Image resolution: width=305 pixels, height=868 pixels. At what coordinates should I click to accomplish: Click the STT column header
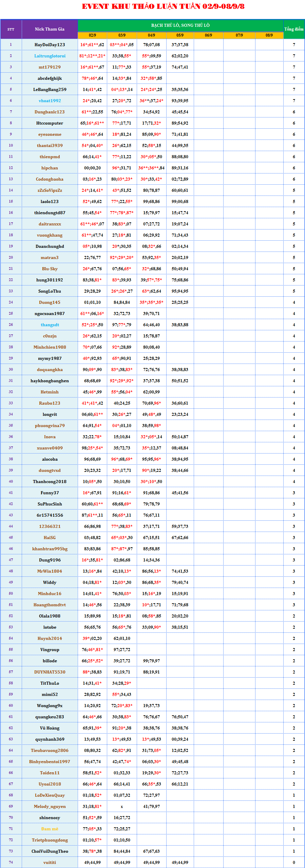11,29
